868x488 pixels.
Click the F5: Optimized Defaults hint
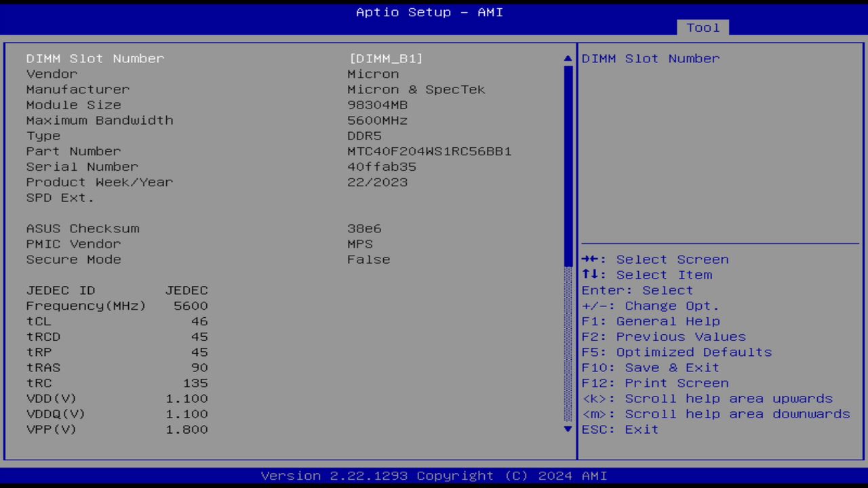click(x=677, y=352)
